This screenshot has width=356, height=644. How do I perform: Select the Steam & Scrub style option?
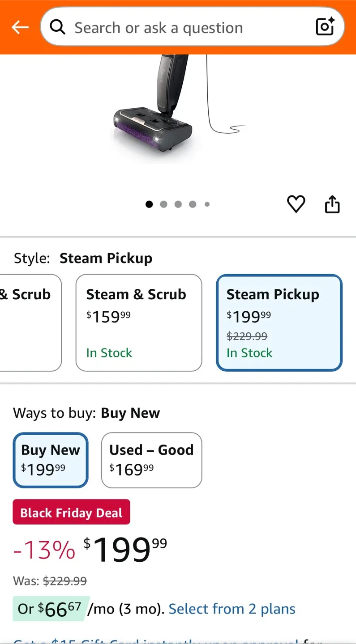tap(139, 322)
